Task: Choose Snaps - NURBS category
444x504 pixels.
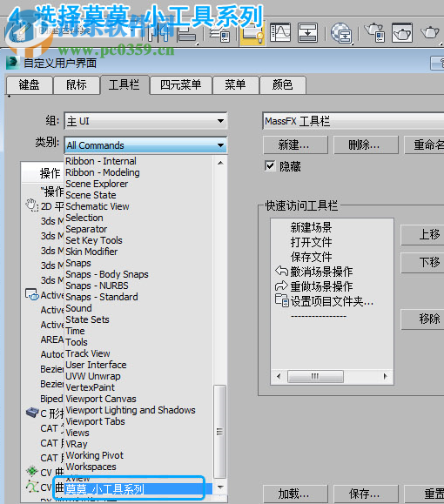Action: pos(97,286)
